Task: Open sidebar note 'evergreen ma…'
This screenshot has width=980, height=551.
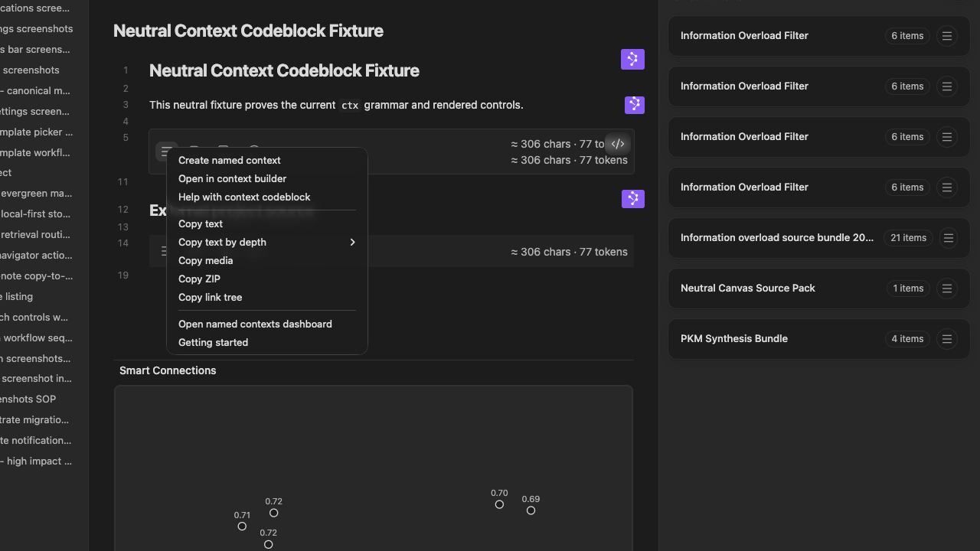Action: coord(36,194)
